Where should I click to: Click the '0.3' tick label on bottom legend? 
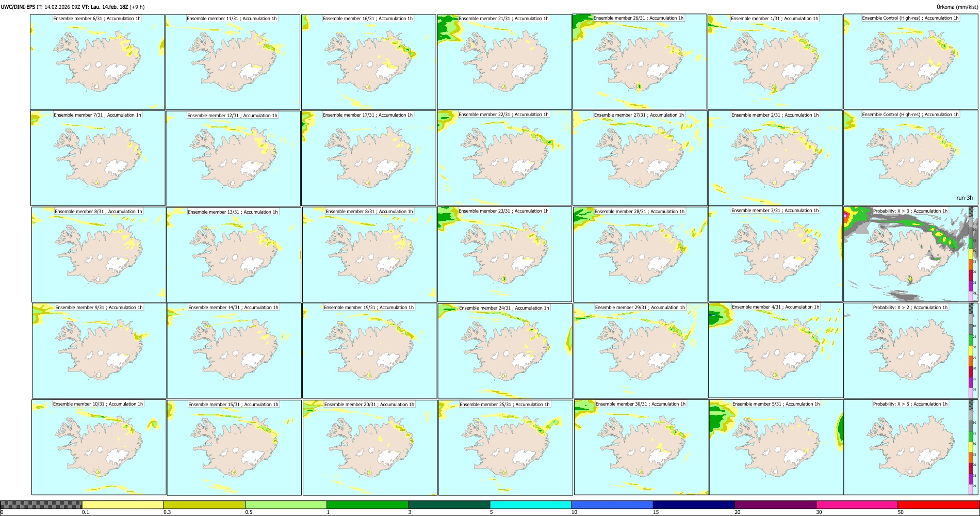pyautogui.click(x=167, y=512)
